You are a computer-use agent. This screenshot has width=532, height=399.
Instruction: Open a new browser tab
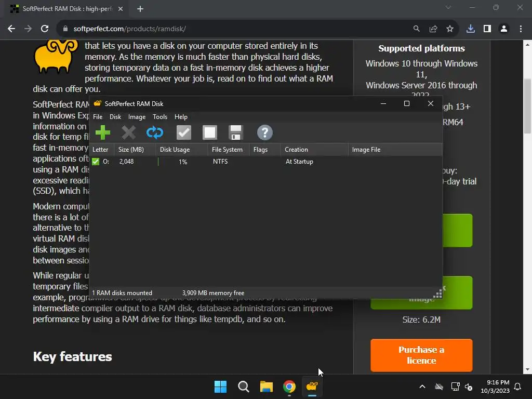click(x=140, y=9)
